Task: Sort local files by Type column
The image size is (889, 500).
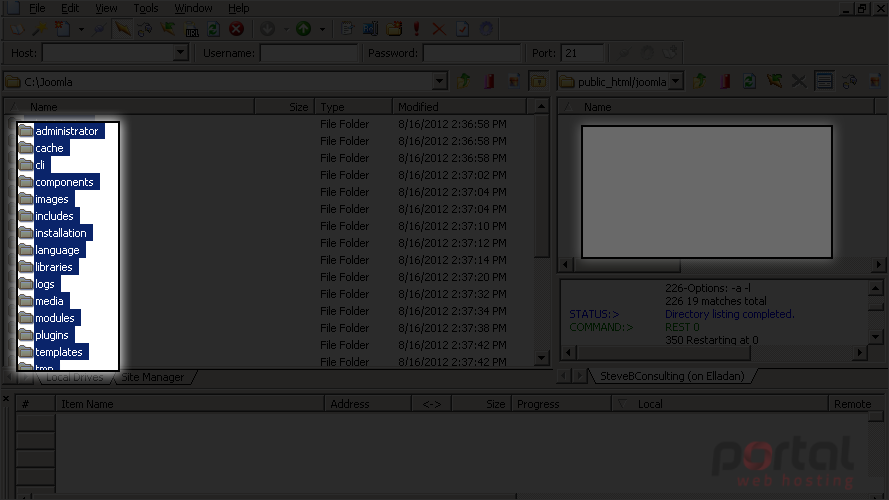Action: pyautogui.click(x=353, y=107)
